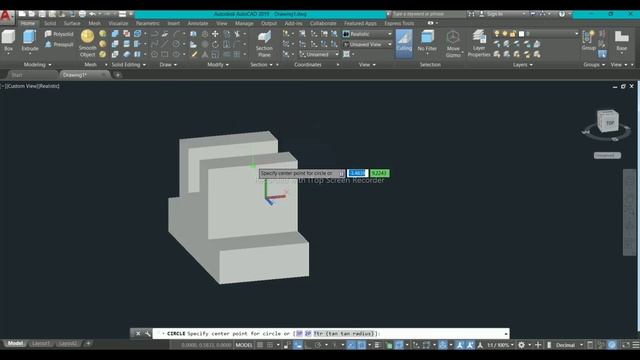
Task: Select the Box solid tool
Action: 8,41
